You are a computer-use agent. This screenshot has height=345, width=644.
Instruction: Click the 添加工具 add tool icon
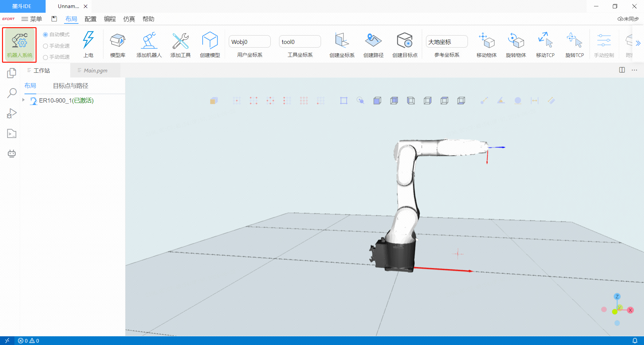(180, 41)
